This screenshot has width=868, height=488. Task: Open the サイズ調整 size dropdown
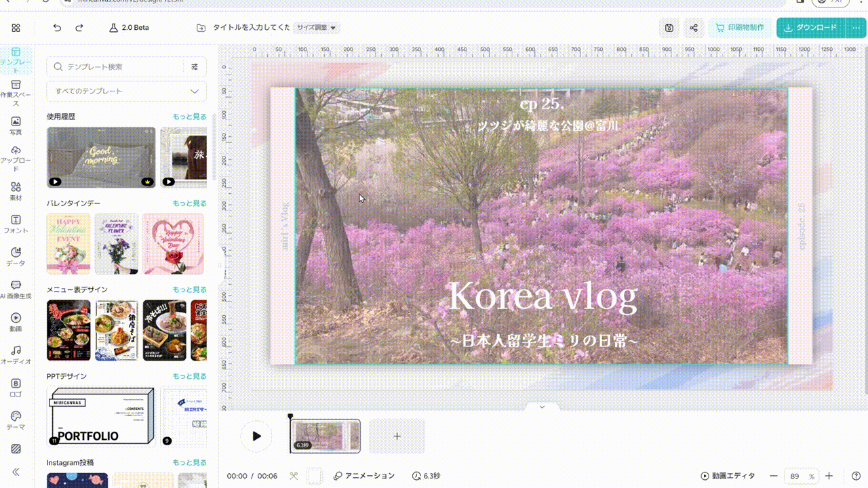pyautogui.click(x=316, y=28)
